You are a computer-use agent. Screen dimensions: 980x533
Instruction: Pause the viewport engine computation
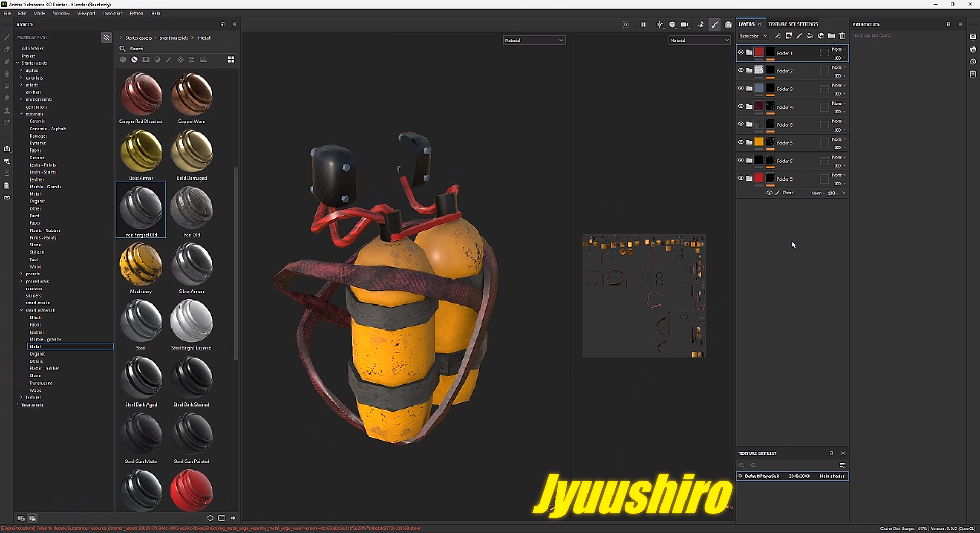coord(643,24)
